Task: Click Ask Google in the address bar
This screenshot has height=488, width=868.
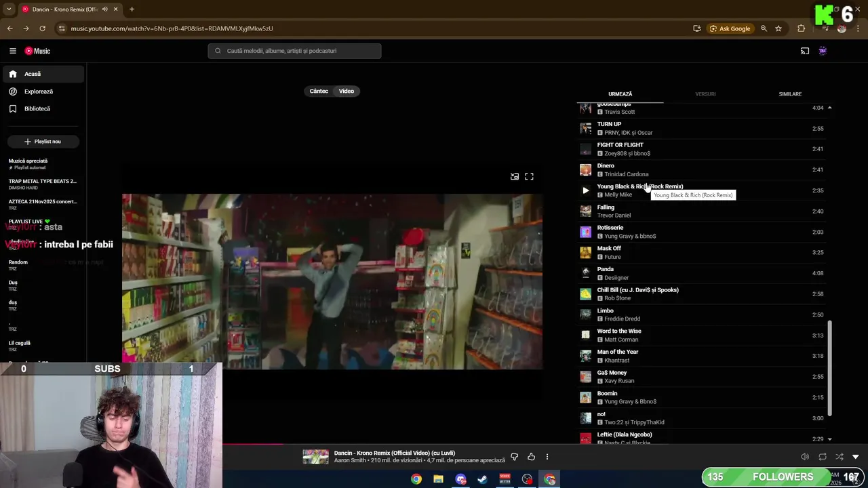Action: click(x=730, y=28)
